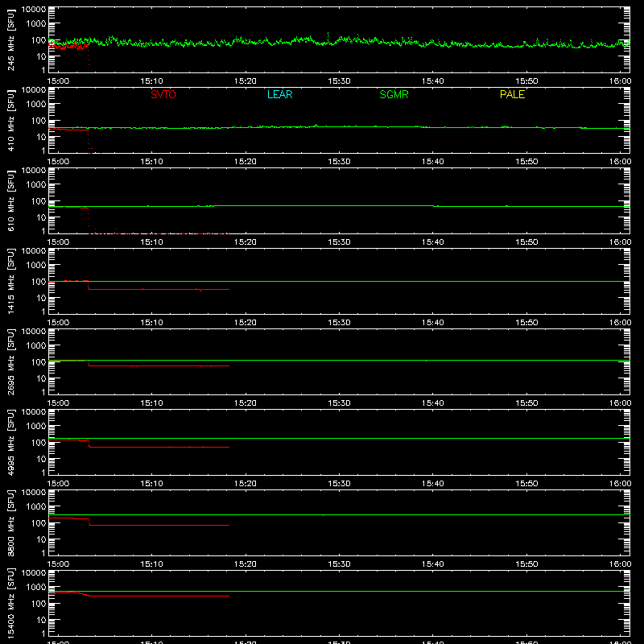Click the red SVTO station label
This screenshot has width=644, height=644.
(163, 94)
